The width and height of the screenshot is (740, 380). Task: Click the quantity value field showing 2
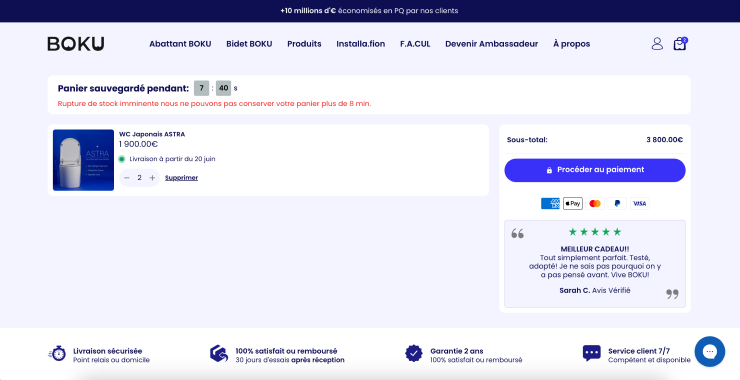139,178
